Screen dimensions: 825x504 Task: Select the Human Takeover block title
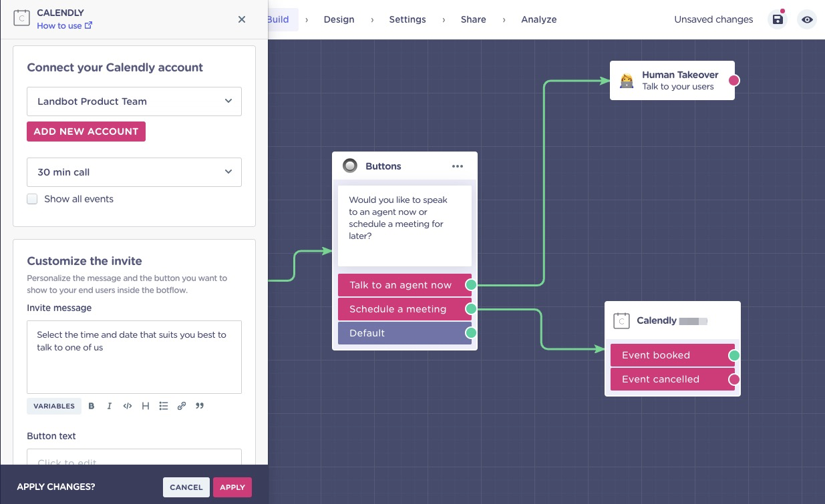(680, 75)
